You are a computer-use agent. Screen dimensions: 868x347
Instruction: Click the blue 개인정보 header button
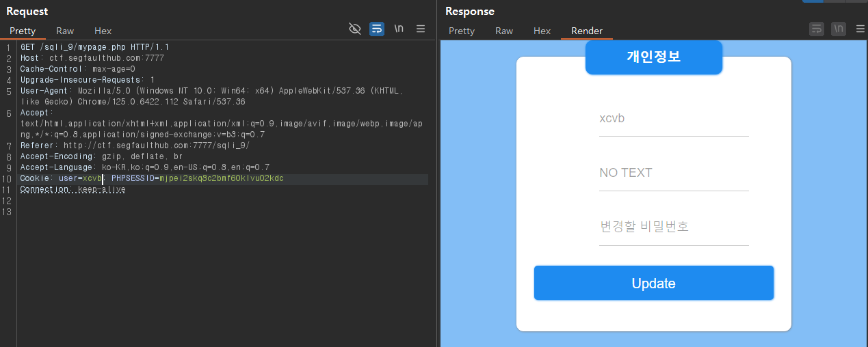click(x=654, y=57)
